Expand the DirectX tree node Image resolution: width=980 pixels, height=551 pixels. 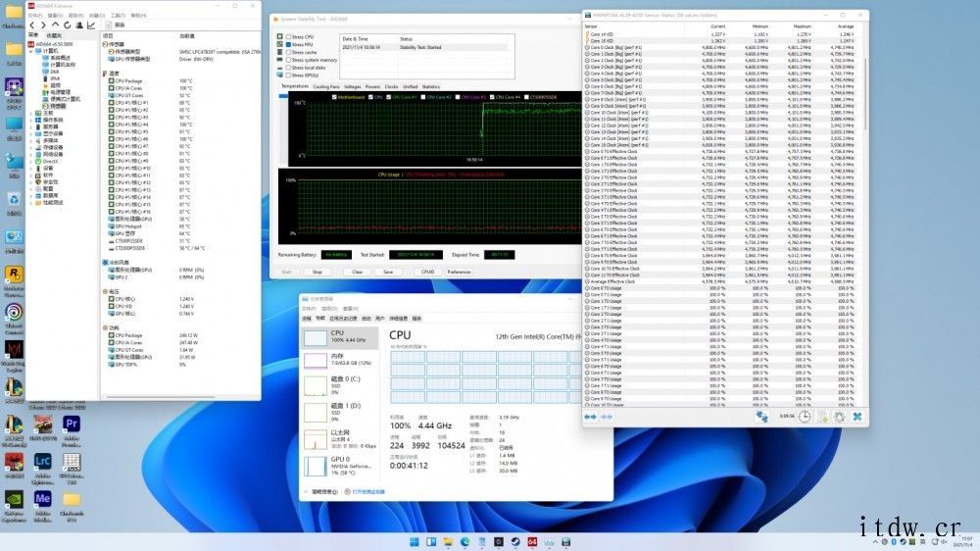pos(31,162)
